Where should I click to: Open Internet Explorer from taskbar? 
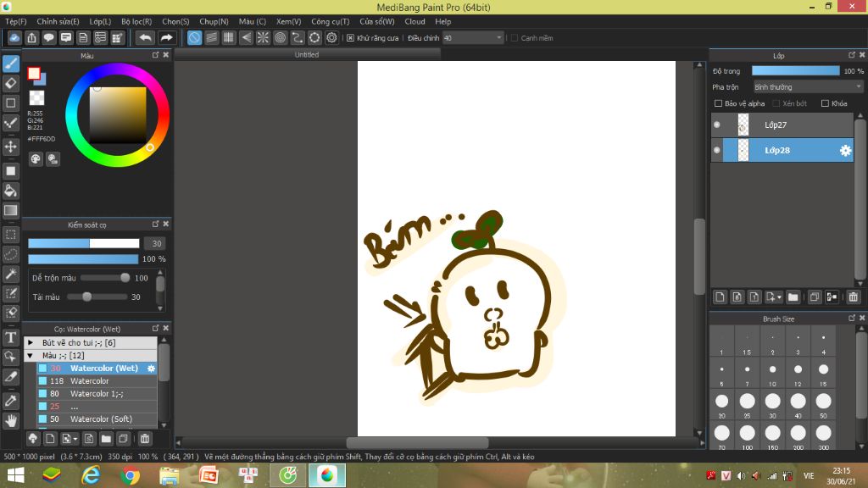tap(91, 475)
